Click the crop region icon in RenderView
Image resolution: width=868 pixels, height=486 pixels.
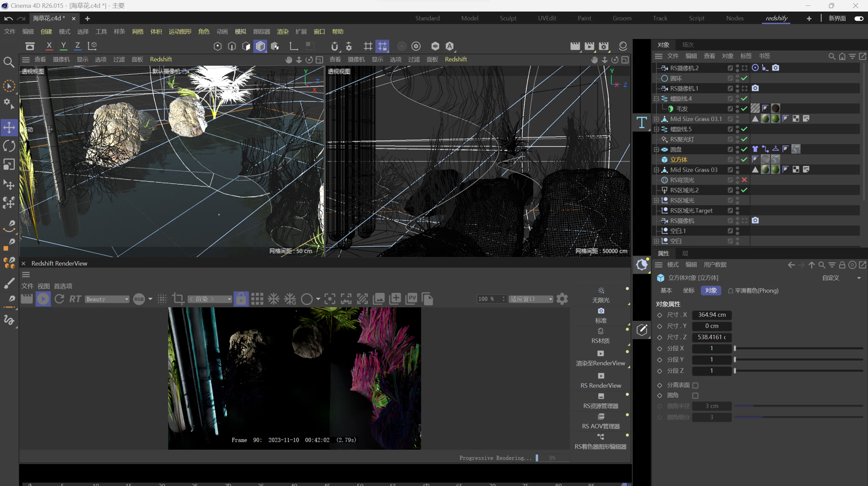pyautogui.click(x=178, y=299)
